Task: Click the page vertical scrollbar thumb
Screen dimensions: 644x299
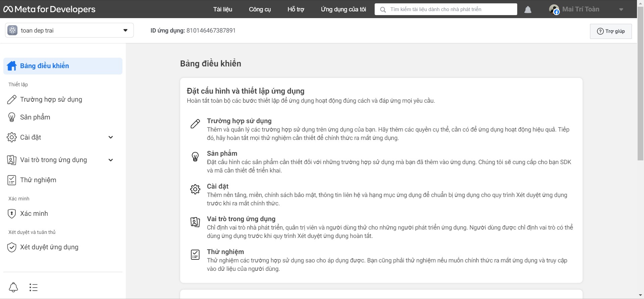Action: pyautogui.click(x=641, y=84)
